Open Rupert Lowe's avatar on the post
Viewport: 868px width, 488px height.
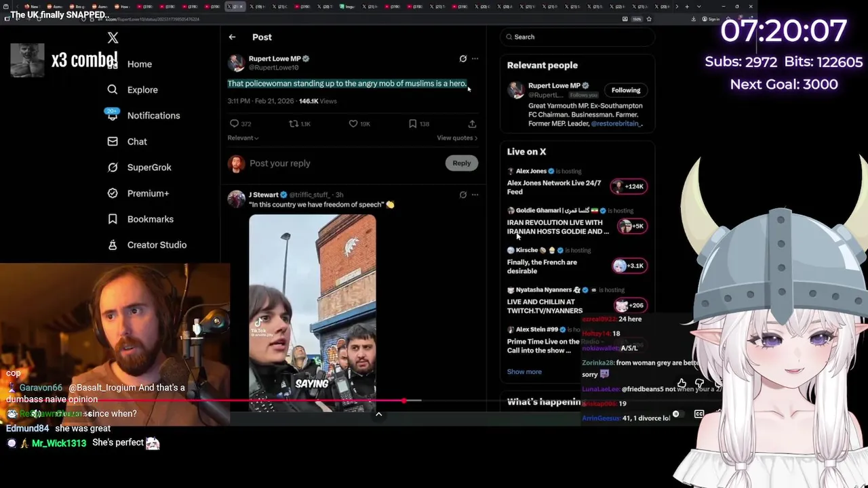[236, 63]
